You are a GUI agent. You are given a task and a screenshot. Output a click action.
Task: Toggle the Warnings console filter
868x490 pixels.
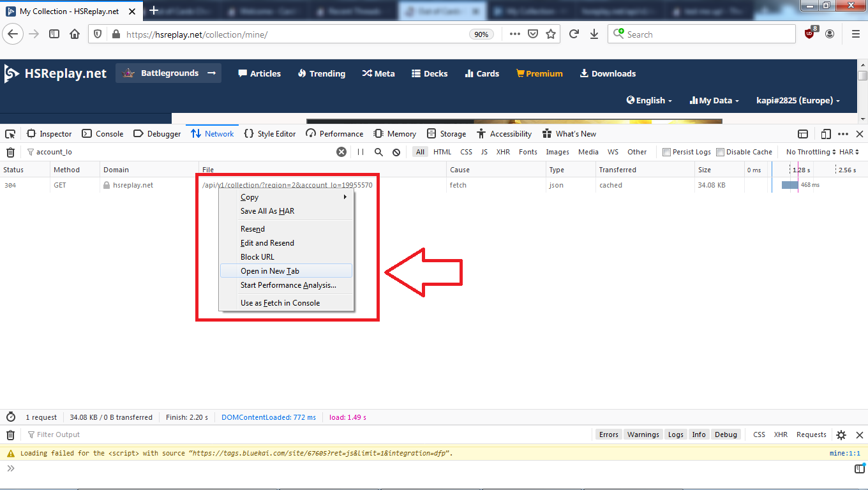(x=643, y=434)
